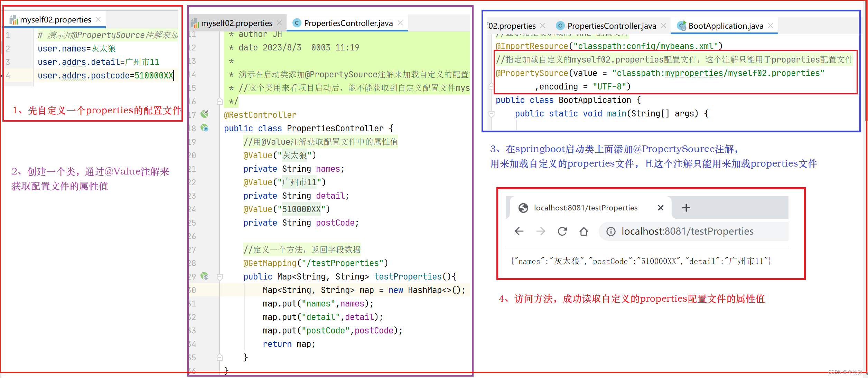Click the @RestController Spring bean gutter icon
Viewport: 868px width, 378px height.
205,114
